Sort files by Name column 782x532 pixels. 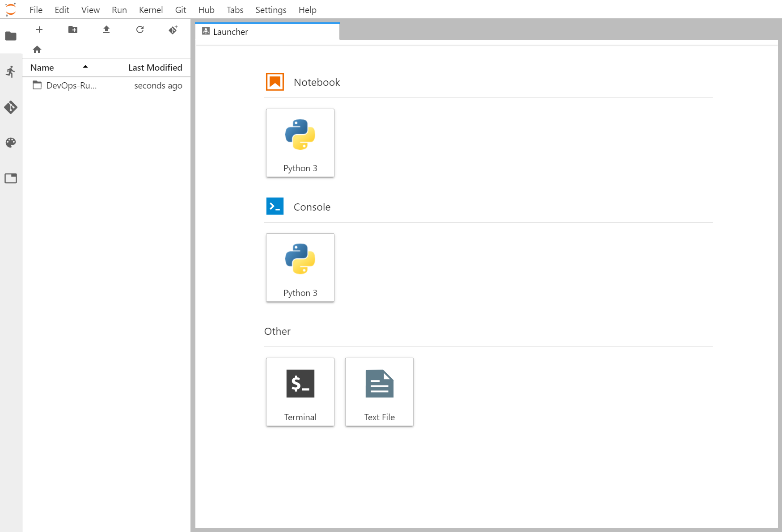pyautogui.click(x=61, y=68)
